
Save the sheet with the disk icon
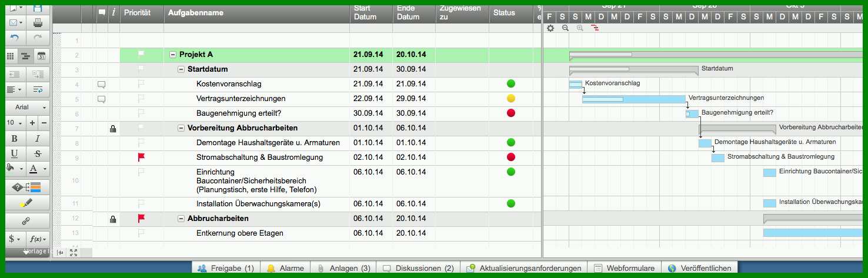click(38, 8)
